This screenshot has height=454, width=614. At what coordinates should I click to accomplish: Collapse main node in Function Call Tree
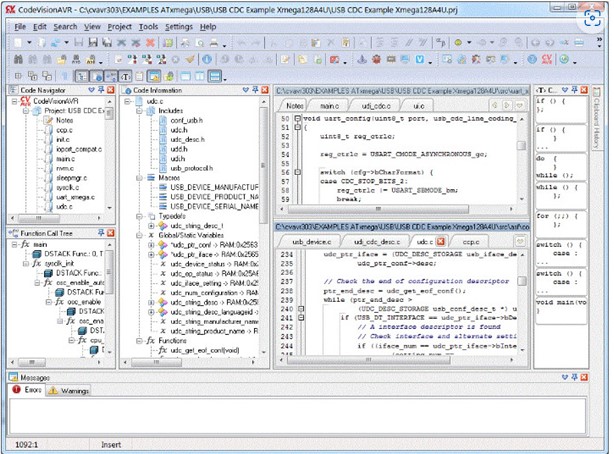14,244
